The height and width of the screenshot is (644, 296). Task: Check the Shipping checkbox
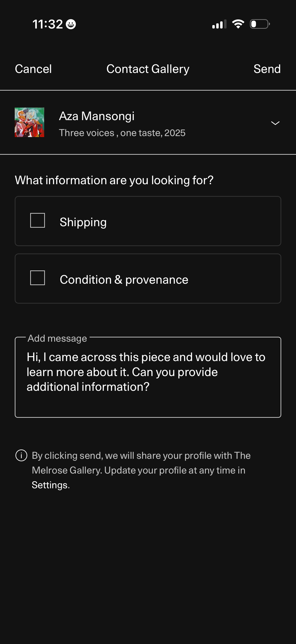click(38, 220)
